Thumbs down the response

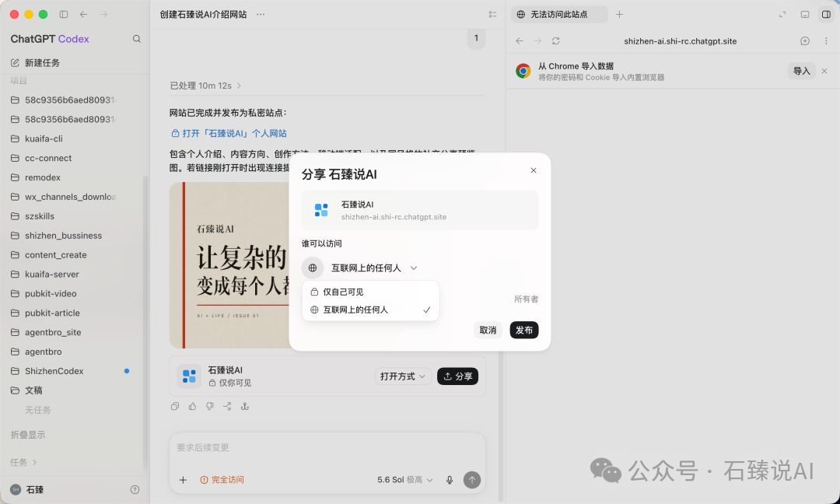pos(210,407)
